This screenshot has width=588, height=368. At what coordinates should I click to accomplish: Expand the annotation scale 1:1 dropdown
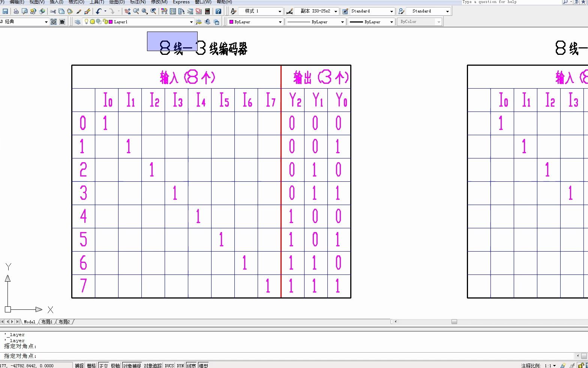[x=555, y=365]
